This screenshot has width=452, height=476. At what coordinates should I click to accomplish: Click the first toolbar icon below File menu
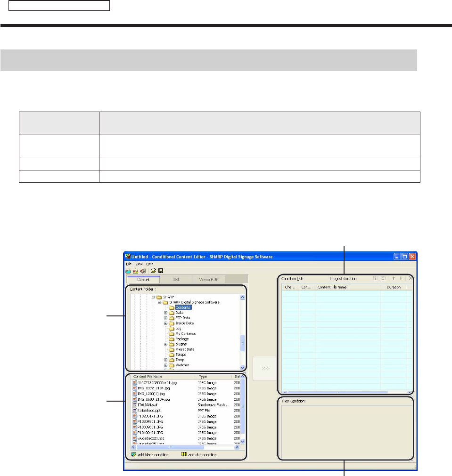coord(128,271)
